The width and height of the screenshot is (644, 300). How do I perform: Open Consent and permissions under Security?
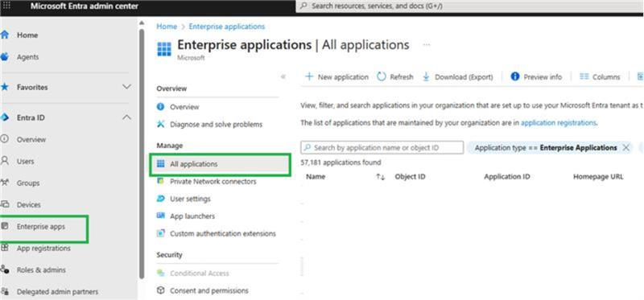[x=208, y=290]
